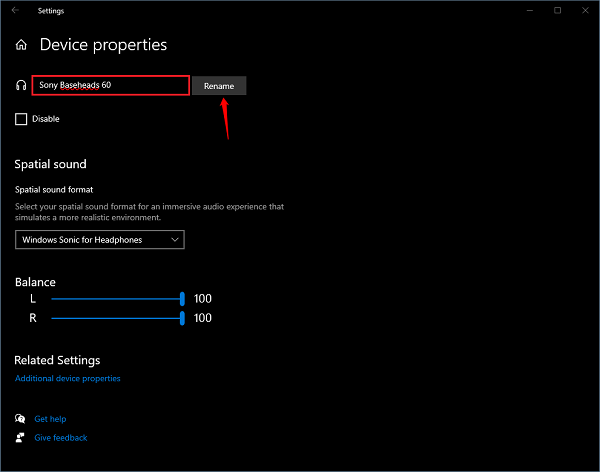
Task: Open the Spatial sound format dropdown
Action: click(x=100, y=240)
